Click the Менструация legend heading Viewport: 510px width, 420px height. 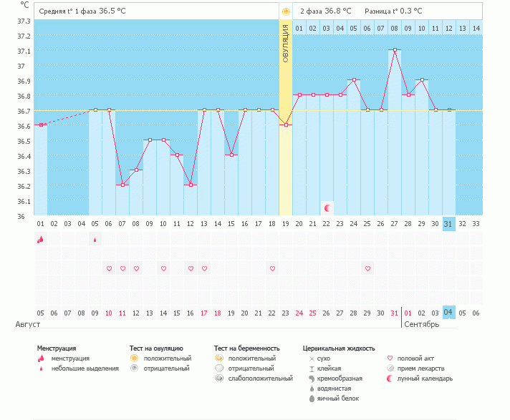[57, 348]
